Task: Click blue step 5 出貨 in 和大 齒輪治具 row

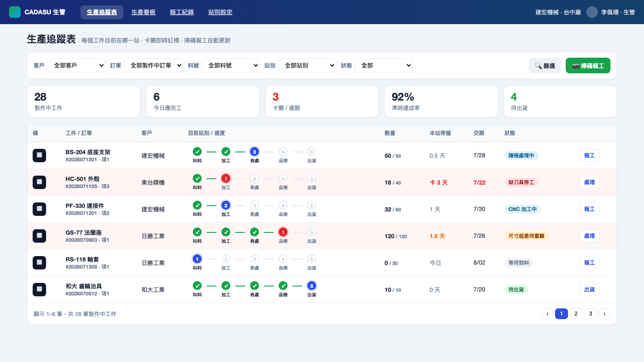Action: click(x=312, y=286)
